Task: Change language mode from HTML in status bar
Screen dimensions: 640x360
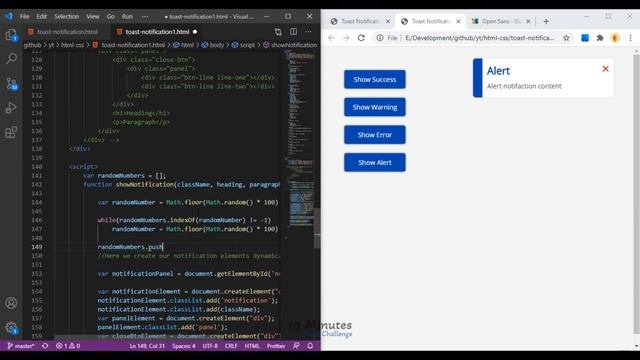Action: 252,346
